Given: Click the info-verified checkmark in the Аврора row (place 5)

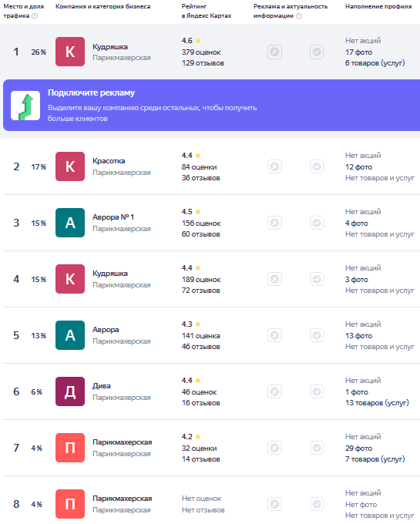Looking at the screenshot, I should point(317,335).
